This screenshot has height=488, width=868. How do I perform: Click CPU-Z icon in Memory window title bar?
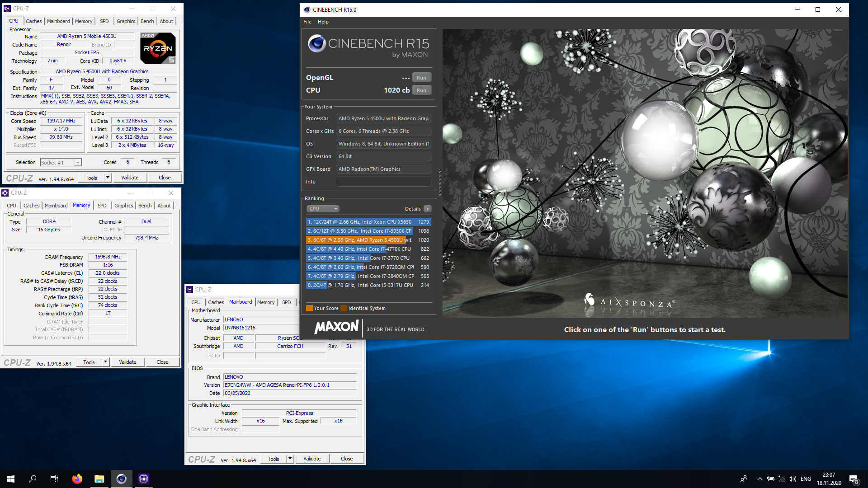(5, 193)
